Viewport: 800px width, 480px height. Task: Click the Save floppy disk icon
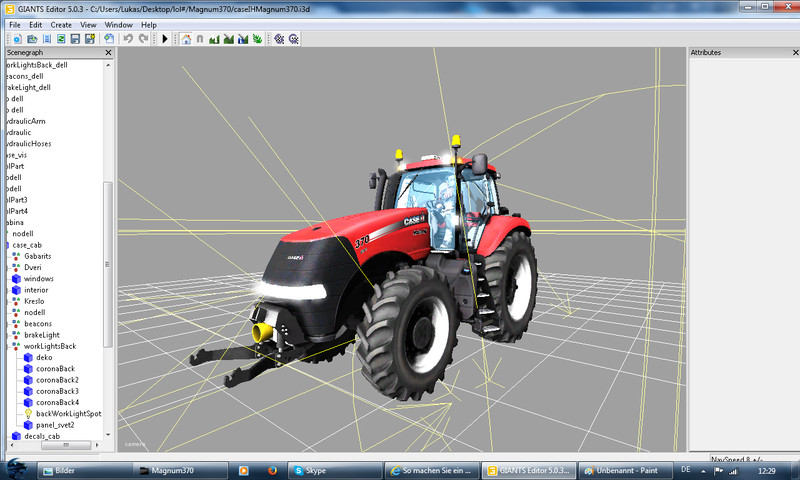point(76,39)
